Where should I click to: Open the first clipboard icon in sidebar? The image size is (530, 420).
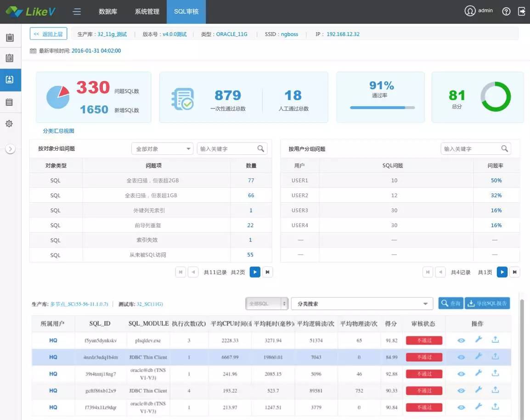10,37
